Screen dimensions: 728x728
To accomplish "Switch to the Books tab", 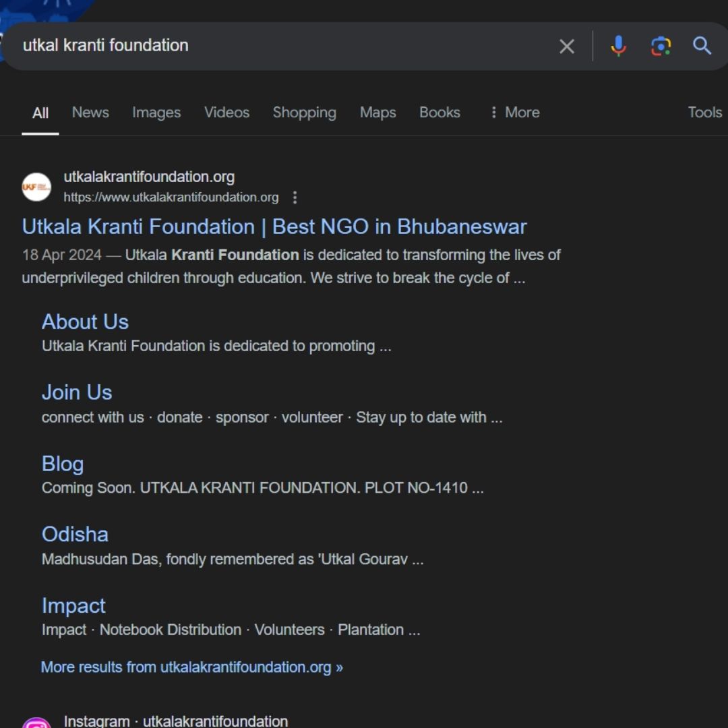I will coord(439,113).
